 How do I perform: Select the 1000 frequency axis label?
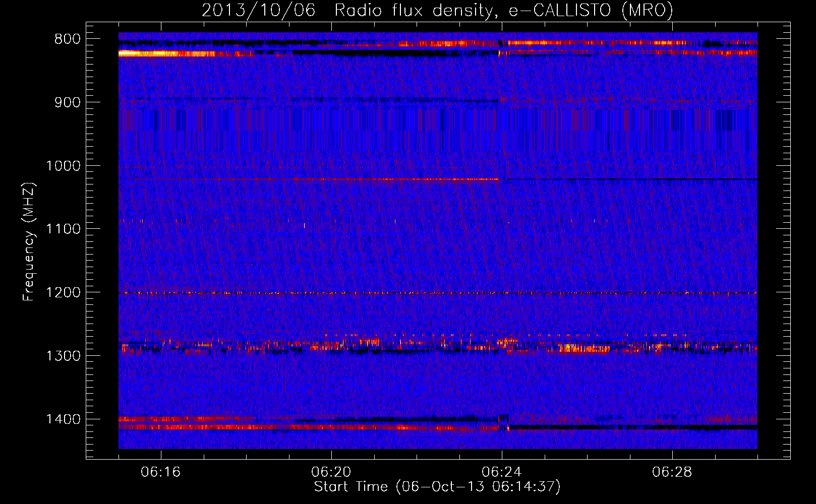click(x=63, y=166)
